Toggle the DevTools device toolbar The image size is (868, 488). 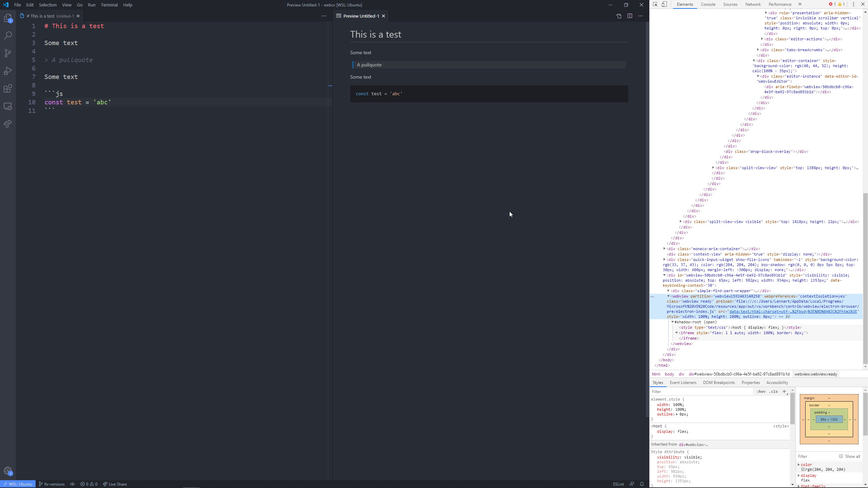(x=664, y=4)
